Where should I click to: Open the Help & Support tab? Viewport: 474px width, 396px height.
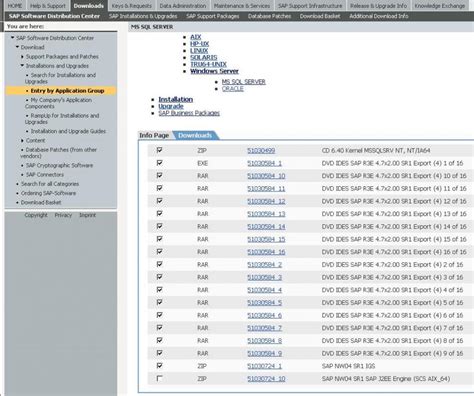48,6
